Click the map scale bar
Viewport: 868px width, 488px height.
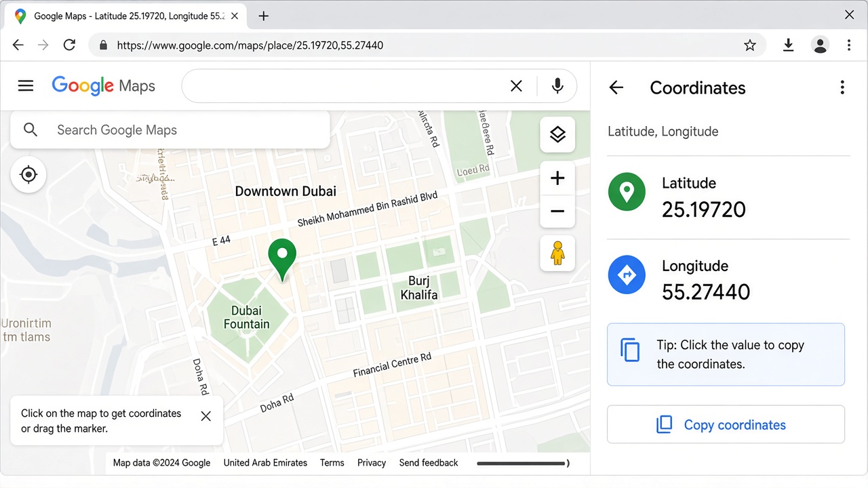pyautogui.click(x=522, y=464)
